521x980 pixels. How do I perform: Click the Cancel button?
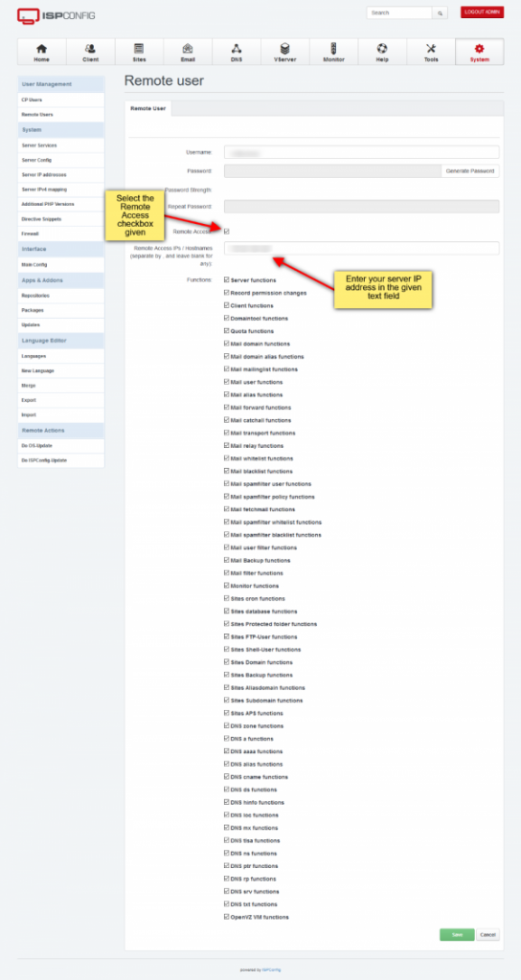click(x=487, y=934)
